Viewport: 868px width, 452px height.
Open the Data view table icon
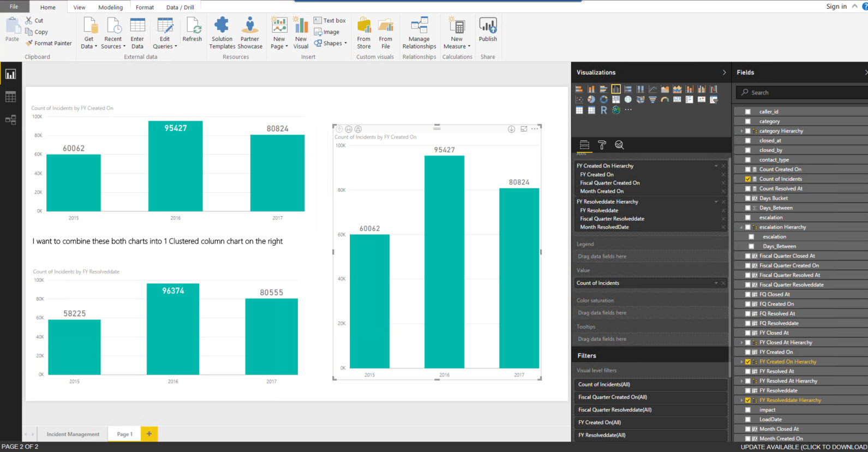tap(10, 97)
